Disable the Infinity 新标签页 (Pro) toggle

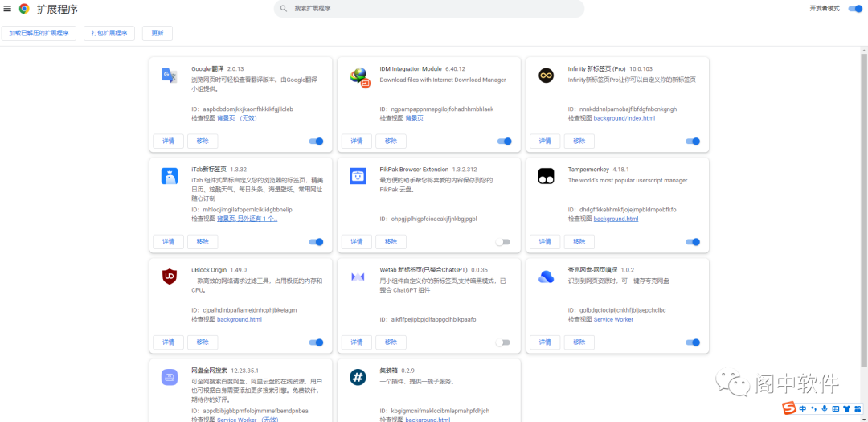point(693,141)
